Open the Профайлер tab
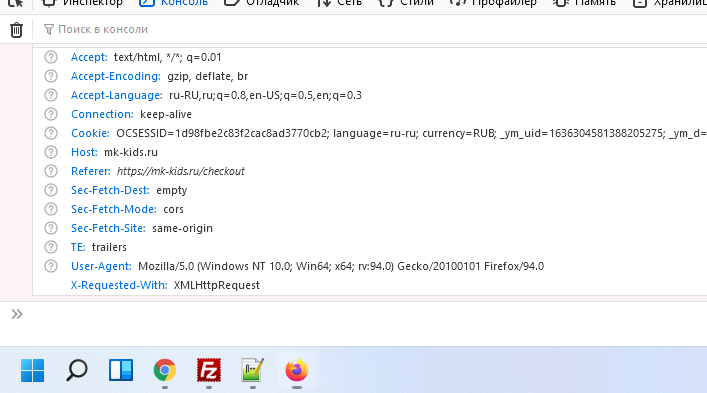Screen dimensions: 707x393 (x=493, y=3)
